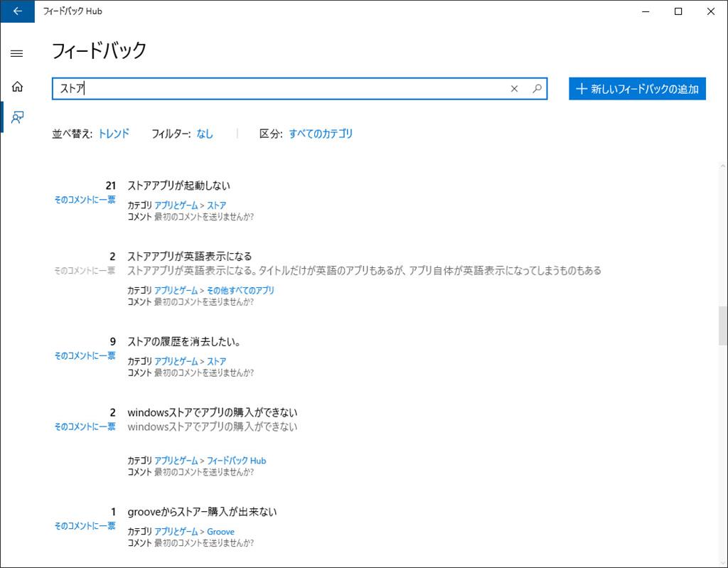Open windowsストアでアプリの購入ができない feedback title
Viewport: 728px width, 568px height.
tap(212, 412)
